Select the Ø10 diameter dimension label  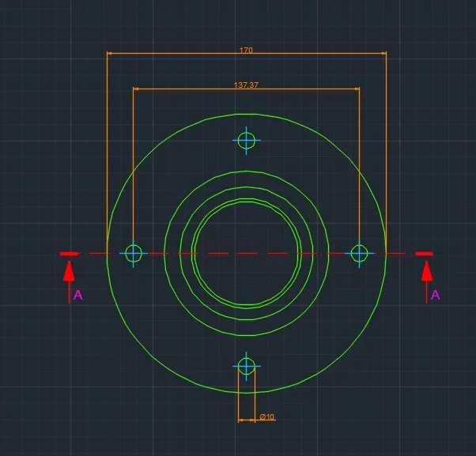266,416
